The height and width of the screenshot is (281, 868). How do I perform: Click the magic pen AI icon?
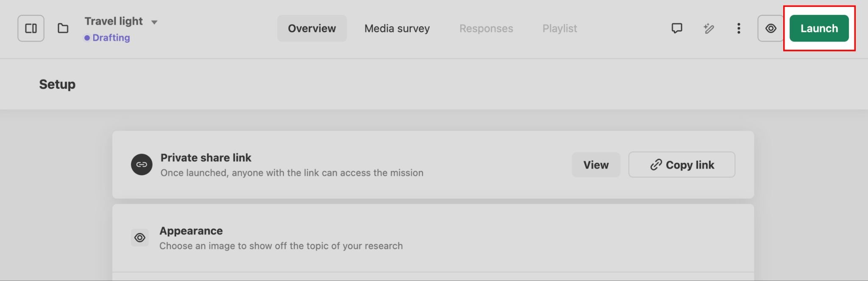pyautogui.click(x=708, y=28)
